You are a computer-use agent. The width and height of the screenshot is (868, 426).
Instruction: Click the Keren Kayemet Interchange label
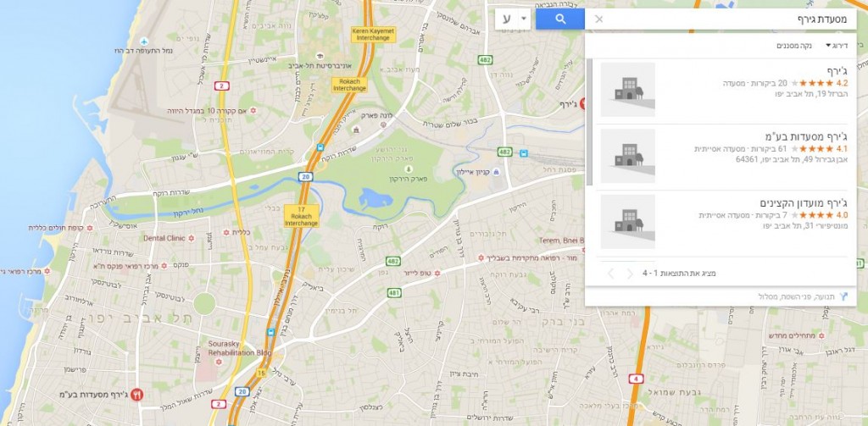coord(374,35)
